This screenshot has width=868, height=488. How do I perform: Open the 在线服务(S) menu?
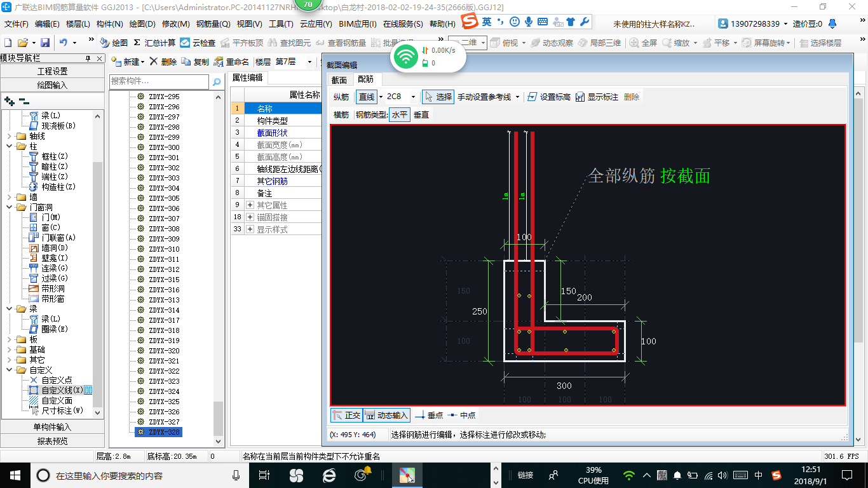click(x=403, y=24)
